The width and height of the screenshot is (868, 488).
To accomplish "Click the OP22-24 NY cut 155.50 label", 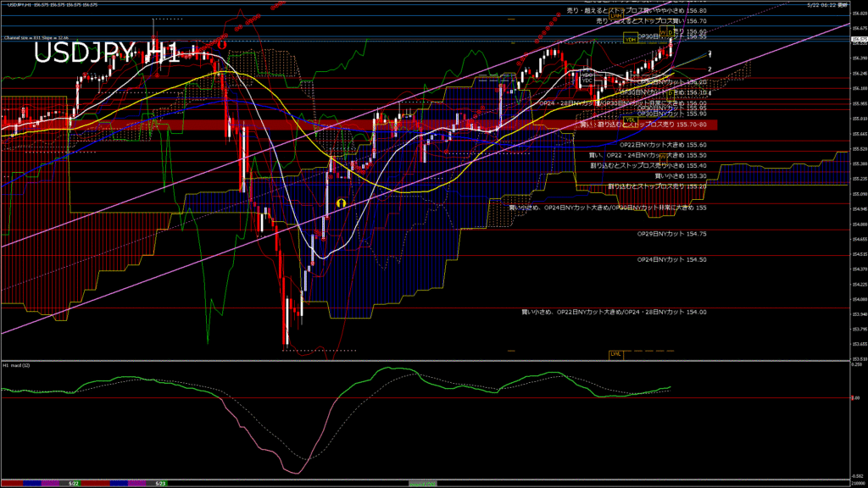I will click(x=648, y=156).
